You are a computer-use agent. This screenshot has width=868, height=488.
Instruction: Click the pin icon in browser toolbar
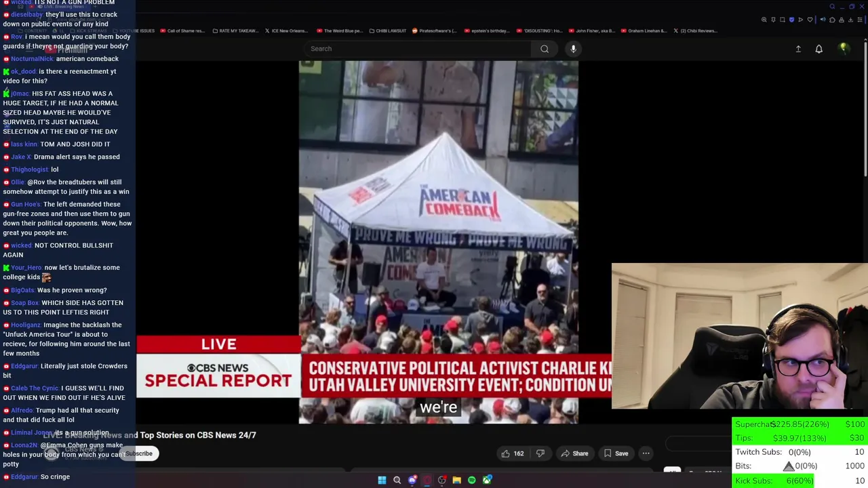pyautogui.click(x=773, y=20)
